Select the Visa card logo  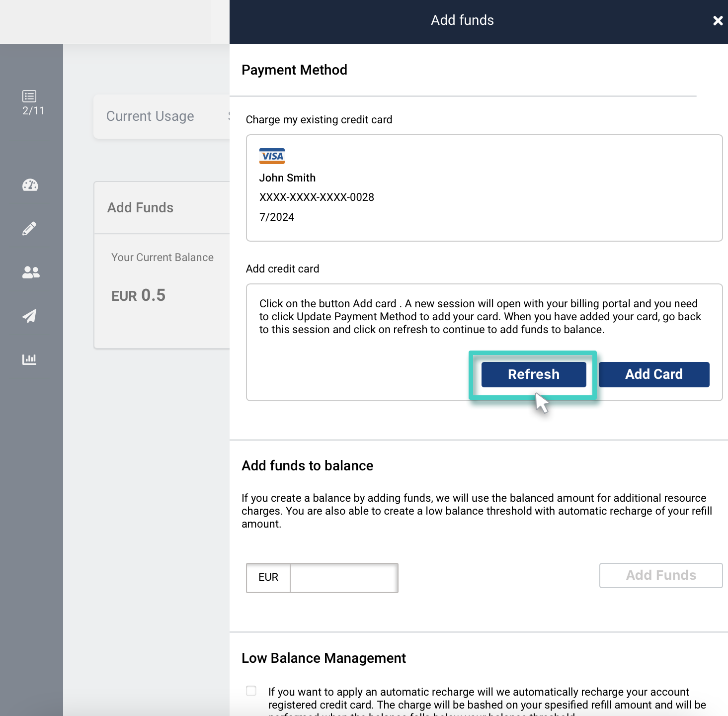point(272,156)
